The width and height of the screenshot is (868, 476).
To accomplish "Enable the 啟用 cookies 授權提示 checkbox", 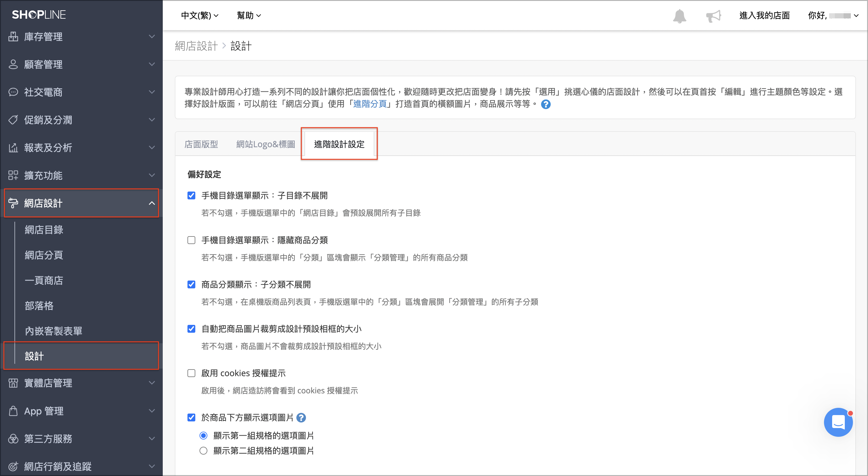I will 191,373.
